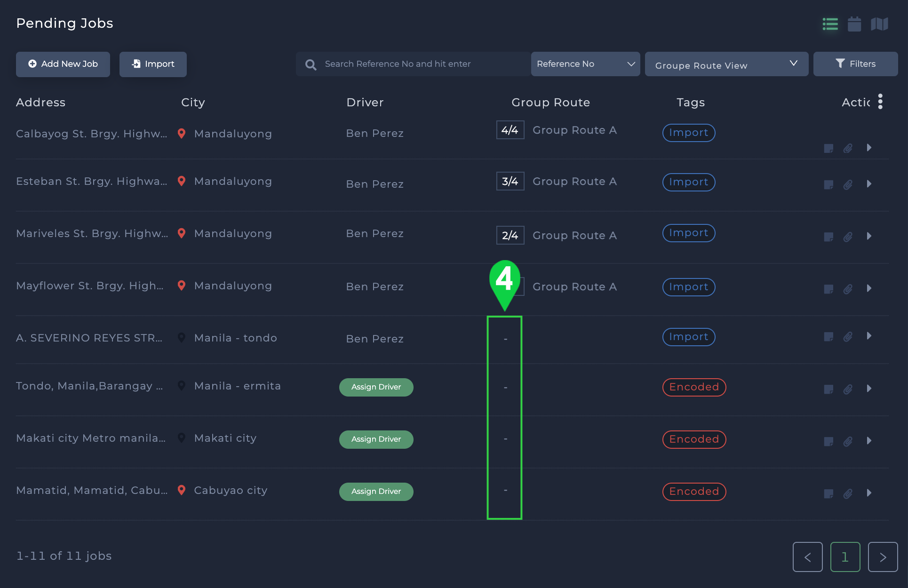Click next page arrow button
This screenshot has height=588, width=908.
(x=883, y=557)
